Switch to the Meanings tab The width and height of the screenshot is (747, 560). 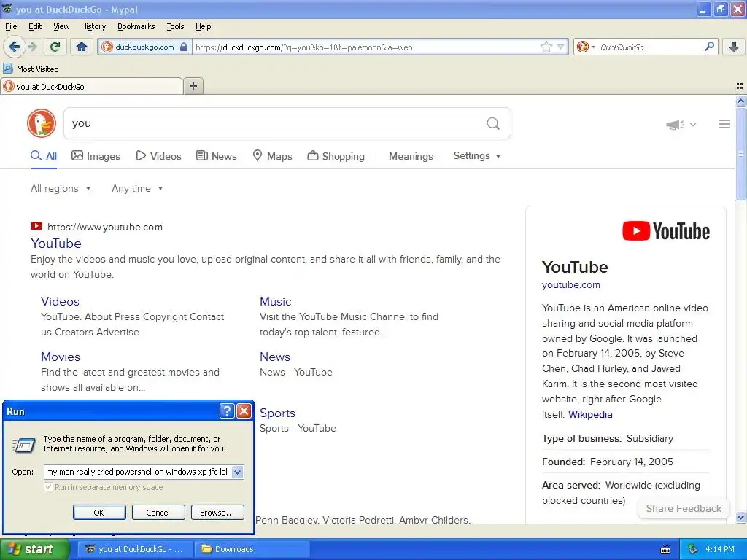pyautogui.click(x=411, y=156)
